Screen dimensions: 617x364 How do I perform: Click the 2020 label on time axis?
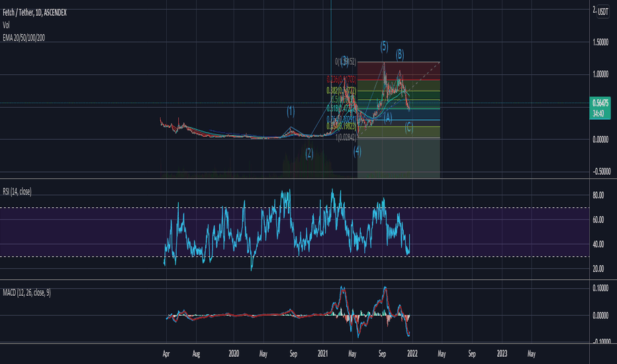click(234, 354)
